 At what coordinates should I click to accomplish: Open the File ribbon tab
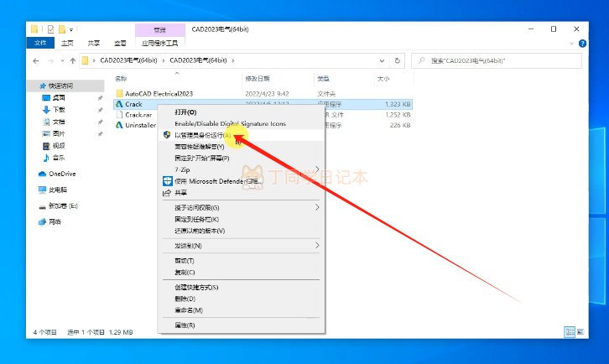tap(40, 43)
